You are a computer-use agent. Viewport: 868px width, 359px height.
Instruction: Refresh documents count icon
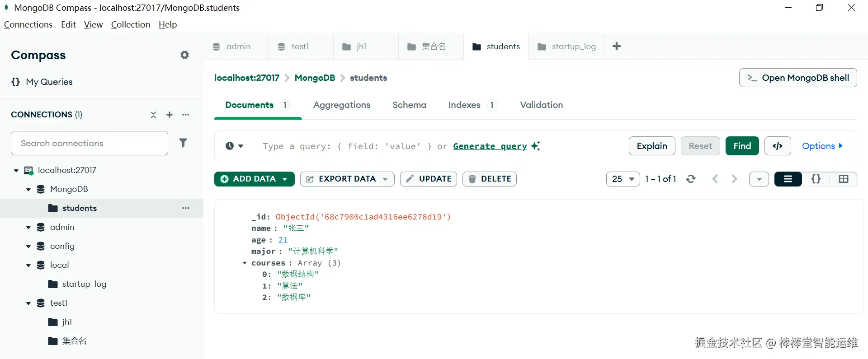point(691,179)
